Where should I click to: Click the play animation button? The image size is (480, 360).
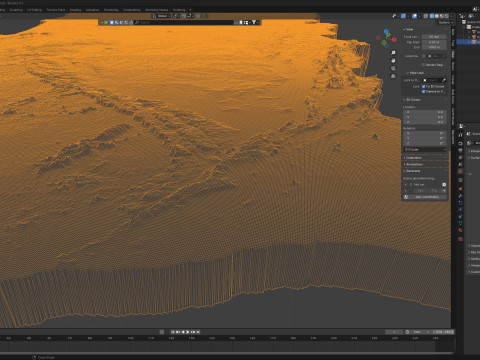click(x=188, y=332)
